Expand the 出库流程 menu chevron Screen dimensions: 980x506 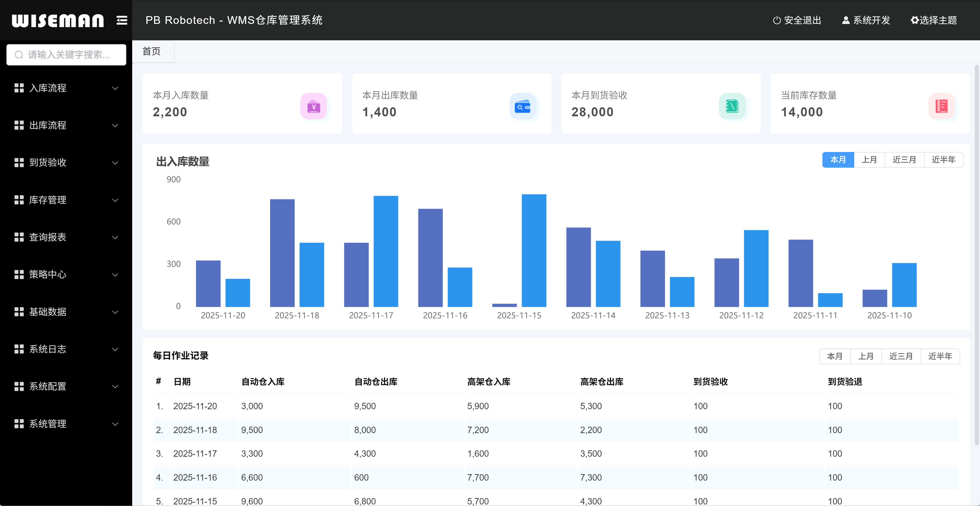point(115,125)
